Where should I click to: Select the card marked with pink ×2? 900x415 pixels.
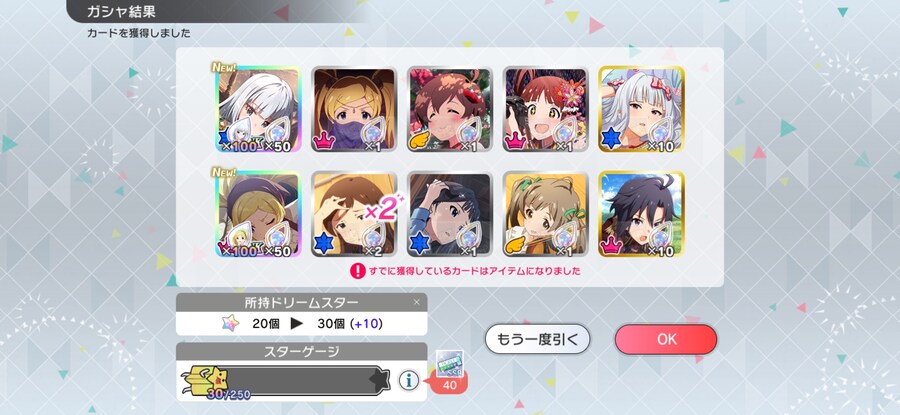[354, 214]
